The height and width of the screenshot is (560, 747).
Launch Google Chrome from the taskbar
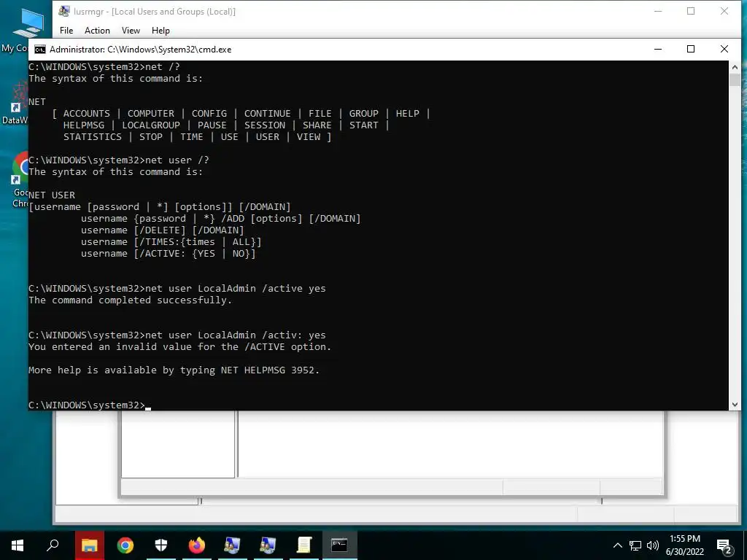pos(125,545)
